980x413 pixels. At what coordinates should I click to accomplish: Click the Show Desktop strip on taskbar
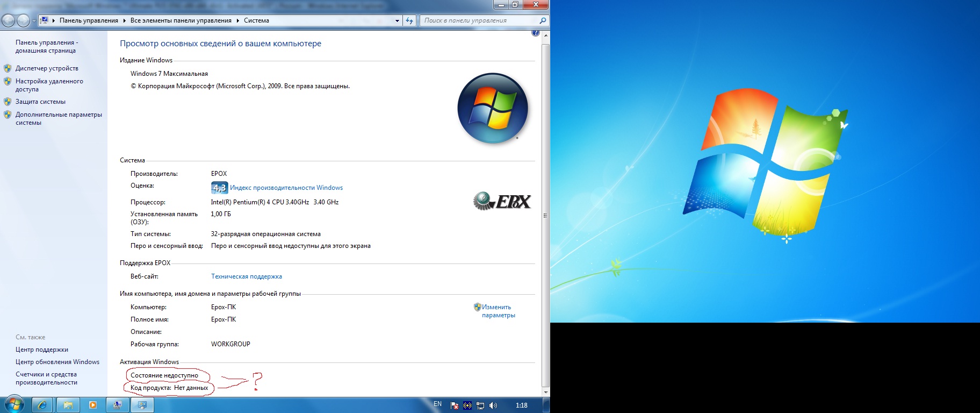546,405
